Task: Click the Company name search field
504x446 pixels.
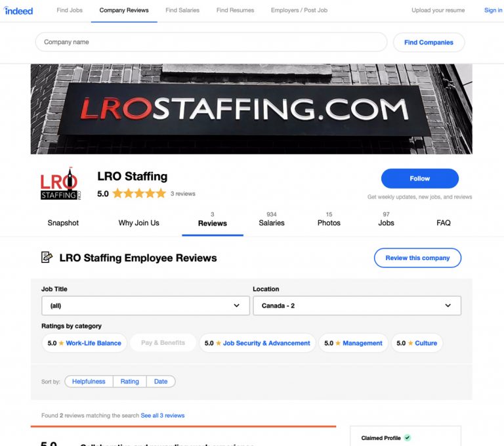Action: (211, 42)
